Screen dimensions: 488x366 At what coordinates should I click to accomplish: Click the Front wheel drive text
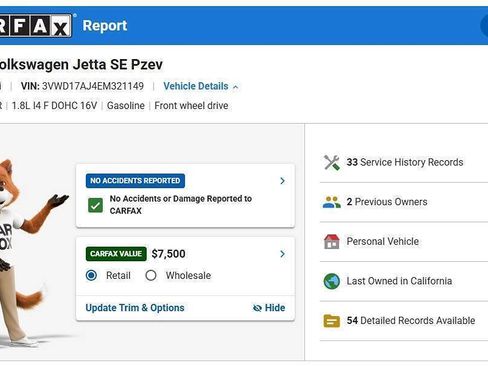click(191, 106)
